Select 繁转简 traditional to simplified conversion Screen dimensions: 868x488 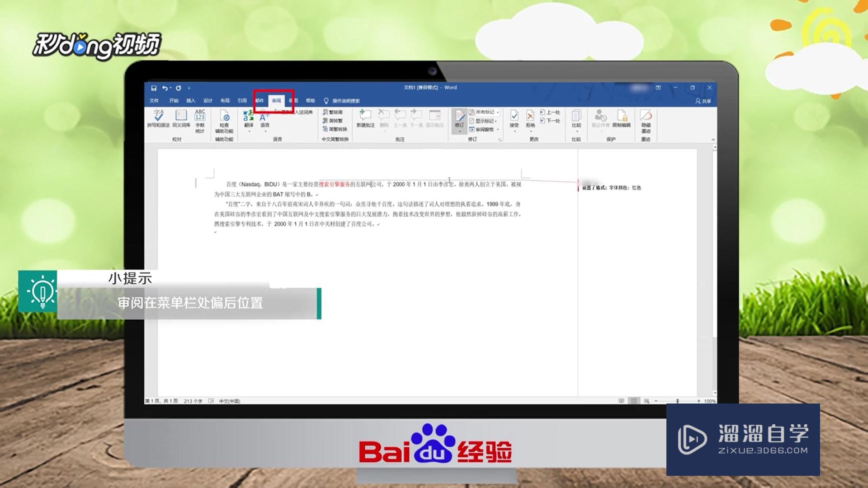pyautogui.click(x=333, y=113)
